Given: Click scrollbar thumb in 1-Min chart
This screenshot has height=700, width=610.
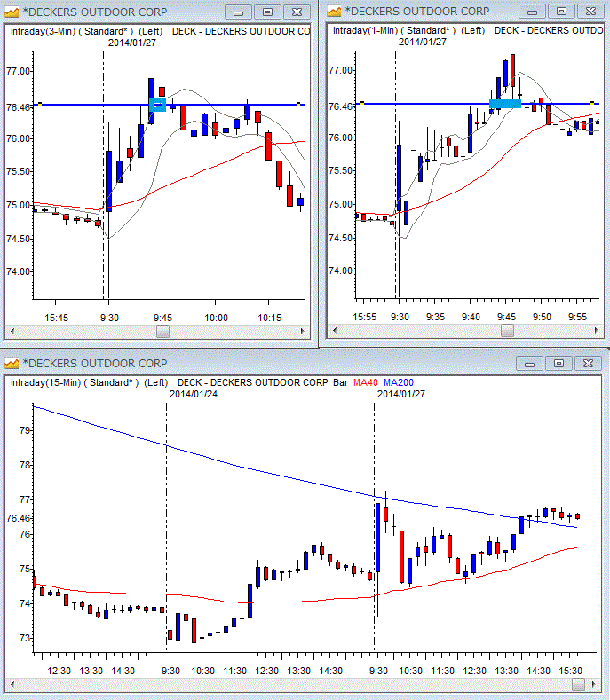Looking at the screenshot, I should pos(507,330).
